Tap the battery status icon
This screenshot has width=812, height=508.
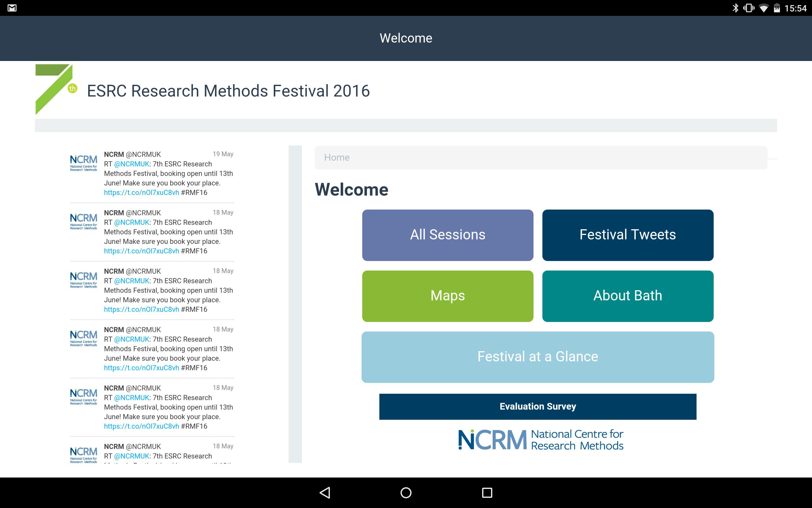point(777,8)
